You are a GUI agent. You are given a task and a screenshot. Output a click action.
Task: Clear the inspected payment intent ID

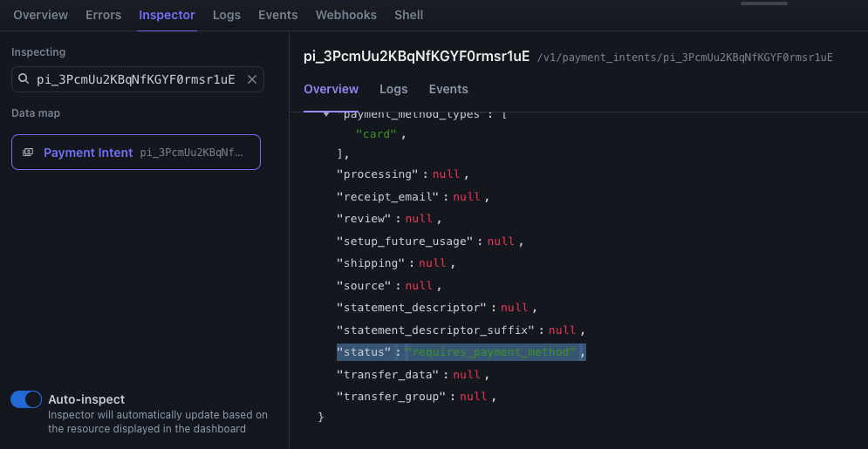point(252,79)
